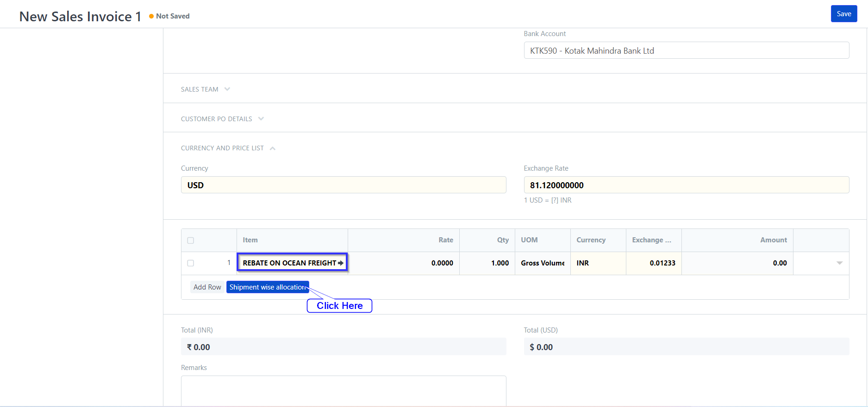Click the Exchange Rate field
The image size is (868, 407).
point(686,185)
